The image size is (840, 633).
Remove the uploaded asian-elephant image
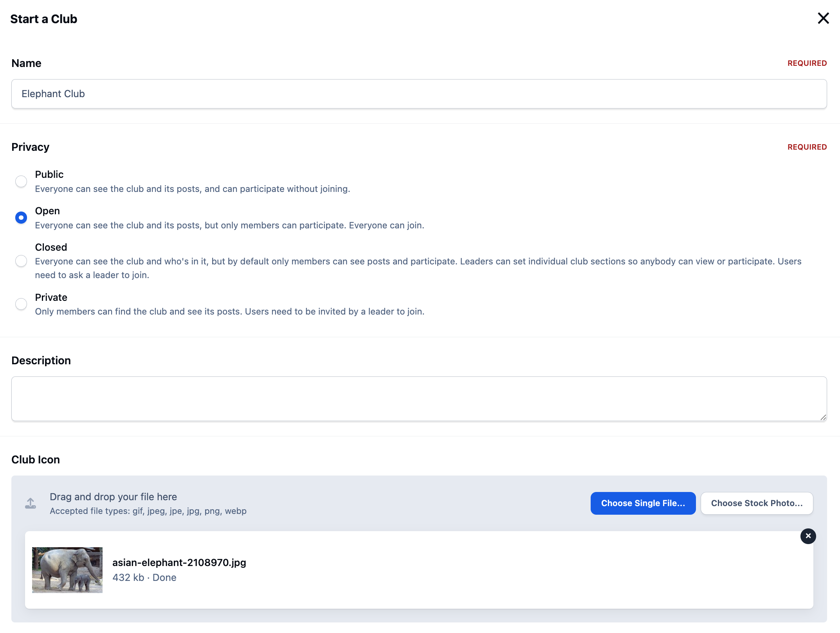coord(808,536)
